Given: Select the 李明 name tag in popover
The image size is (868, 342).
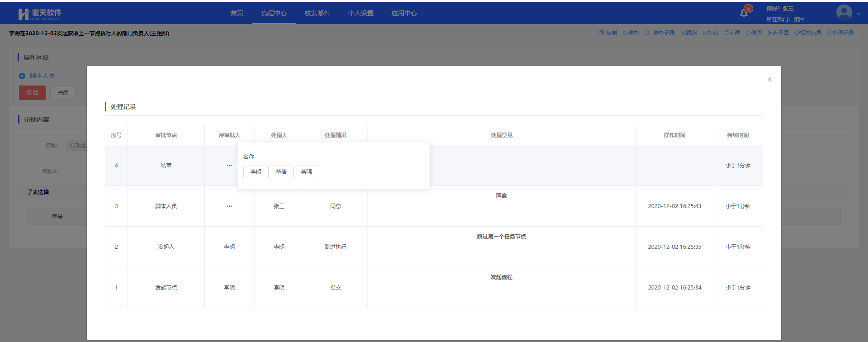Looking at the screenshot, I should (256, 172).
